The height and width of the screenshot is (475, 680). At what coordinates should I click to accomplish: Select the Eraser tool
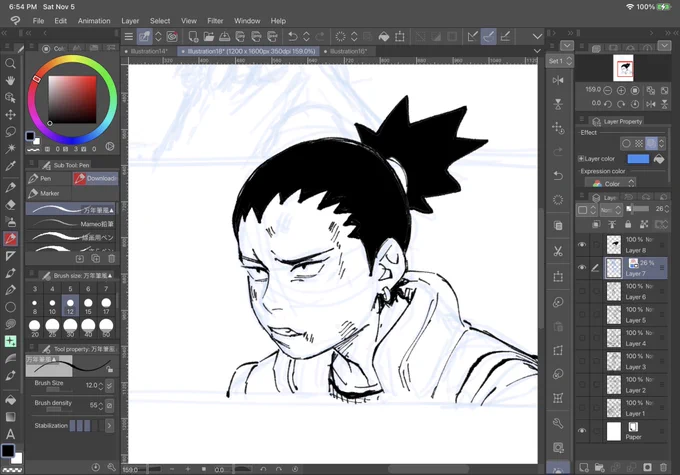point(10,205)
